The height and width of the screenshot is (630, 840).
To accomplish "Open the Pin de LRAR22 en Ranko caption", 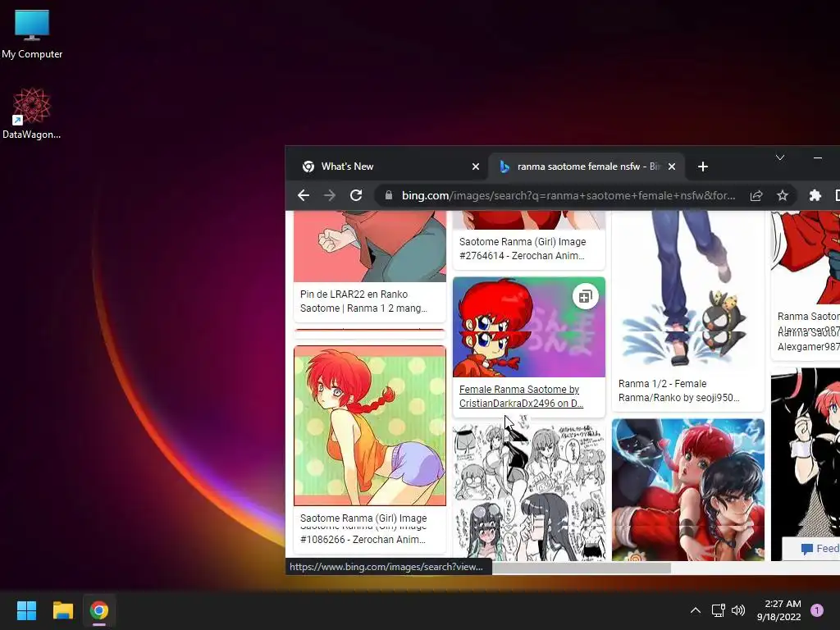I will pyautogui.click(x=363, y=301).
